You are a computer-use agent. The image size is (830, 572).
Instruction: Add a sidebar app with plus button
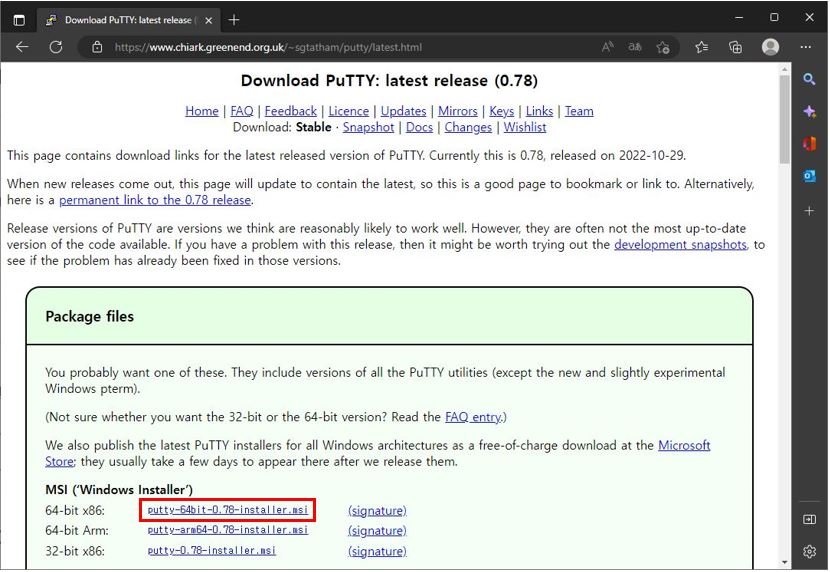pos(809,211)
